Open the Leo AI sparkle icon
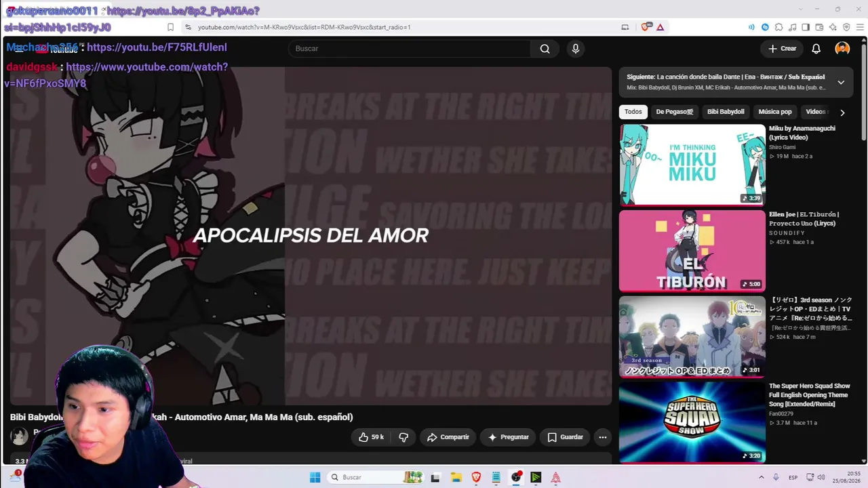868x488 pixels. [833, 27]
